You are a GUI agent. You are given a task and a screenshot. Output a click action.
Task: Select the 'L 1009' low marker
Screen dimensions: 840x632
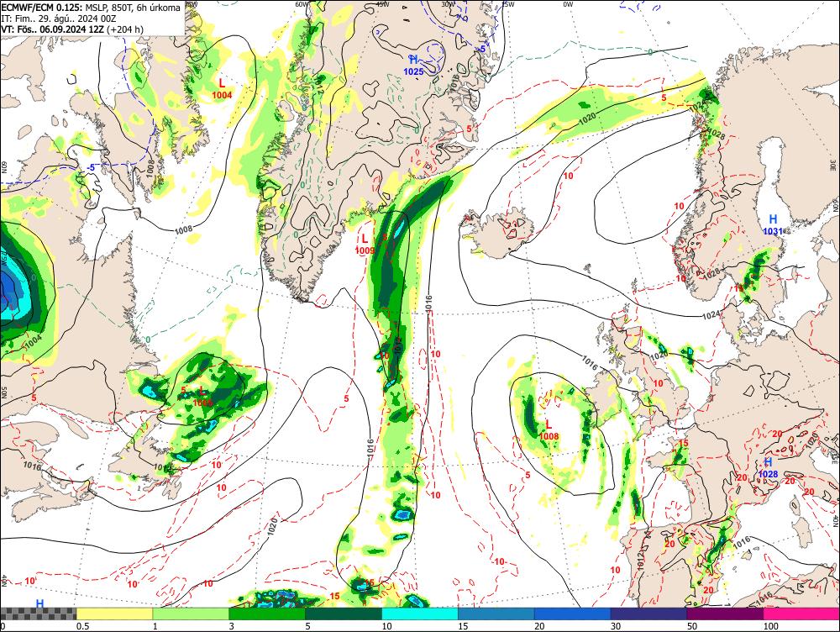(365, 244)
